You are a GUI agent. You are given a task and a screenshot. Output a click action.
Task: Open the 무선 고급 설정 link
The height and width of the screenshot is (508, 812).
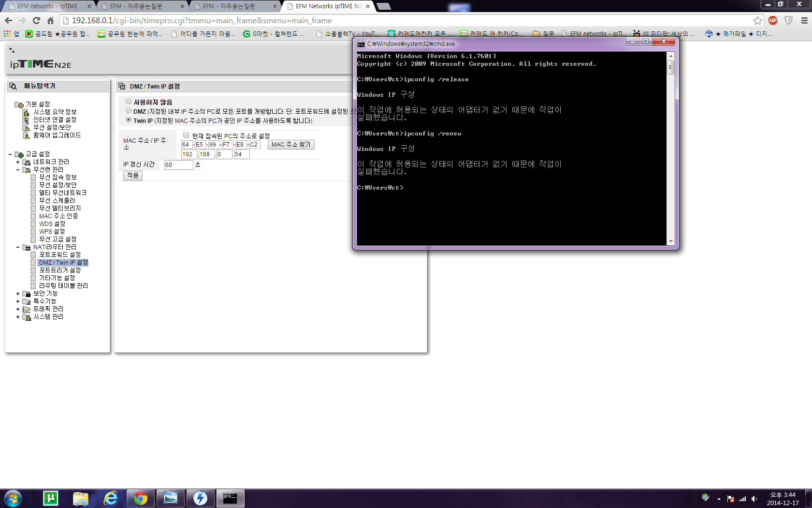point(58,239)
